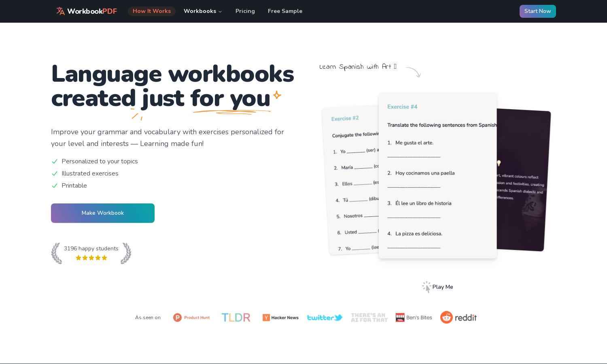Viewport: 607px width, 364px height.
Task: Click 'La pizza es deliciosa.' sentence
Action: [419, 234]
